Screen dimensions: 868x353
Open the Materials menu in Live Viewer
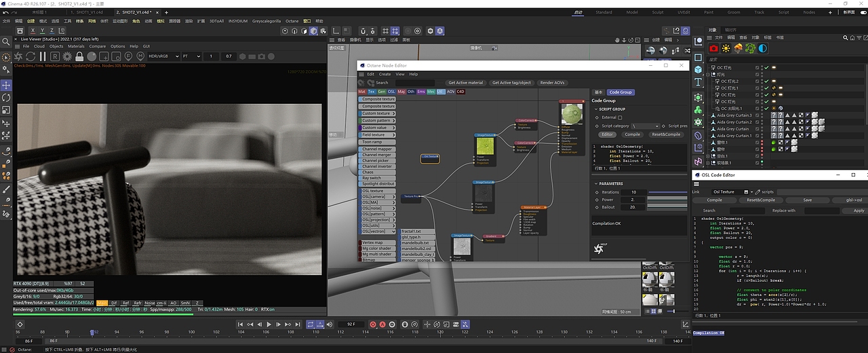[x=76, y=46]
